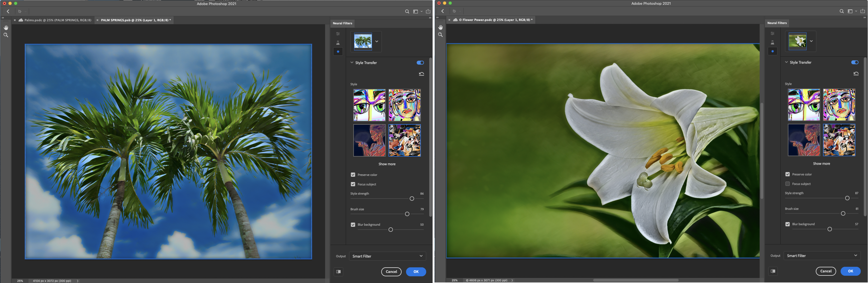The width and height of the screenshot is (868, 283).
Task: Toggle off the Style Transfer filter switch
Action: coord(420,62)
